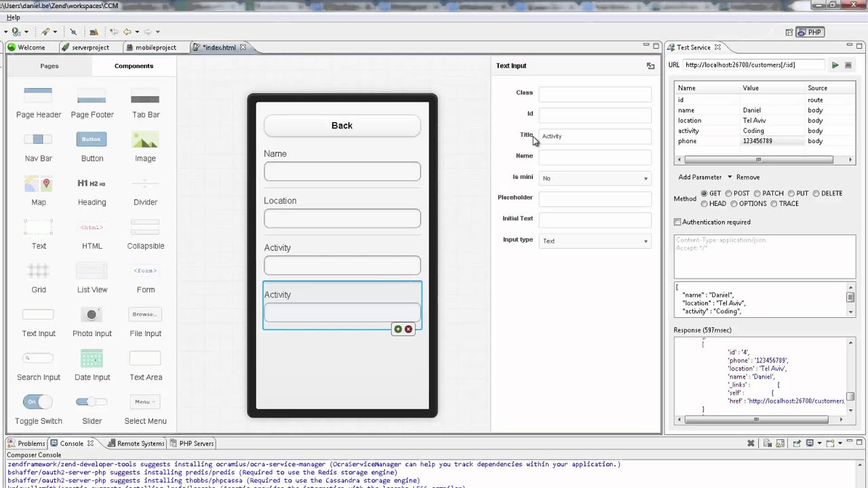Focus the URL field in Test Service
The image size is (868, 488).
click(754, 65)
